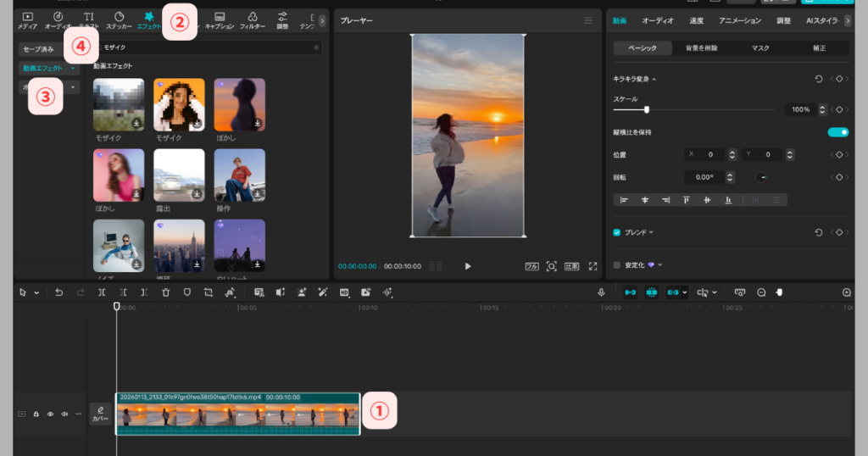The width and height of the screenshot is (868, 456).
Task: Expand more tabs with top panel arrow
Action: click(x=321, y=19)
